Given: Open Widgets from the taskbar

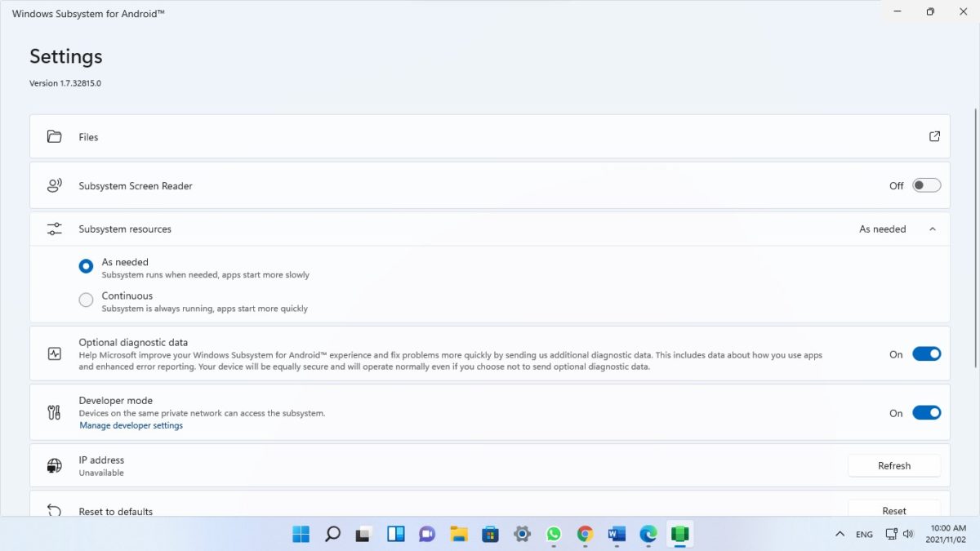Looking at the screenshot, I should pyautogui.click(x=395, y=534).
